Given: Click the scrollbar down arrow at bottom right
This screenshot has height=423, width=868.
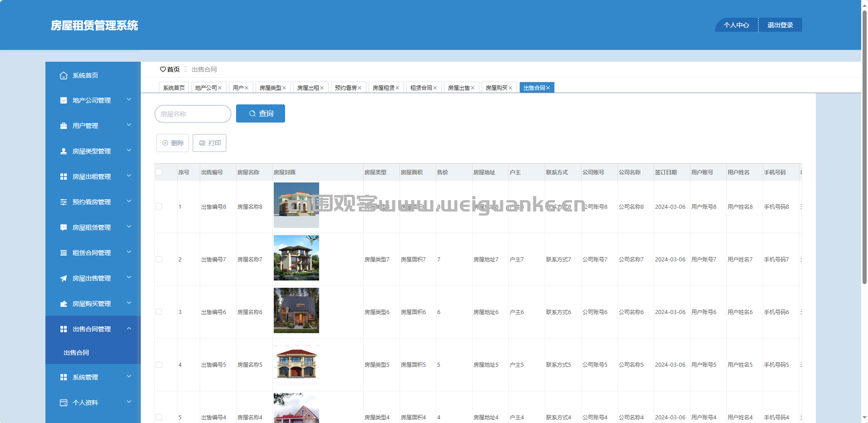Looking at the screenshot, I should 864,418.
